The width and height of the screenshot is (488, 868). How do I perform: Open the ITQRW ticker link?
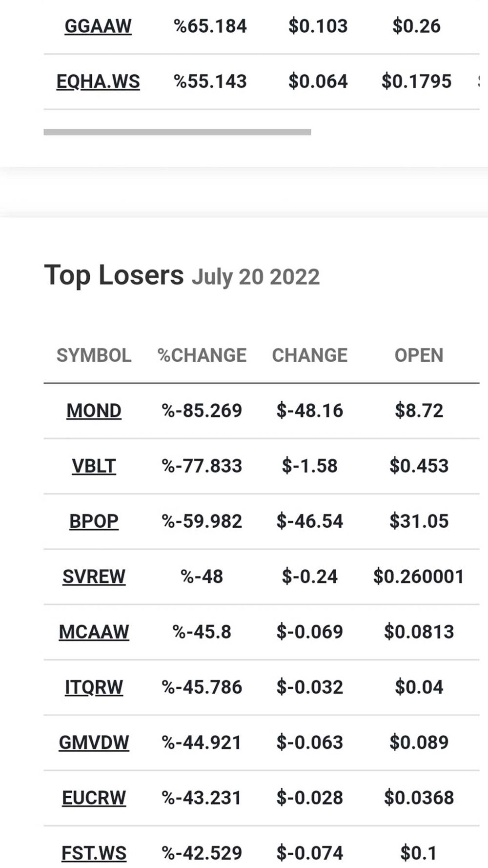pos(94,687)
